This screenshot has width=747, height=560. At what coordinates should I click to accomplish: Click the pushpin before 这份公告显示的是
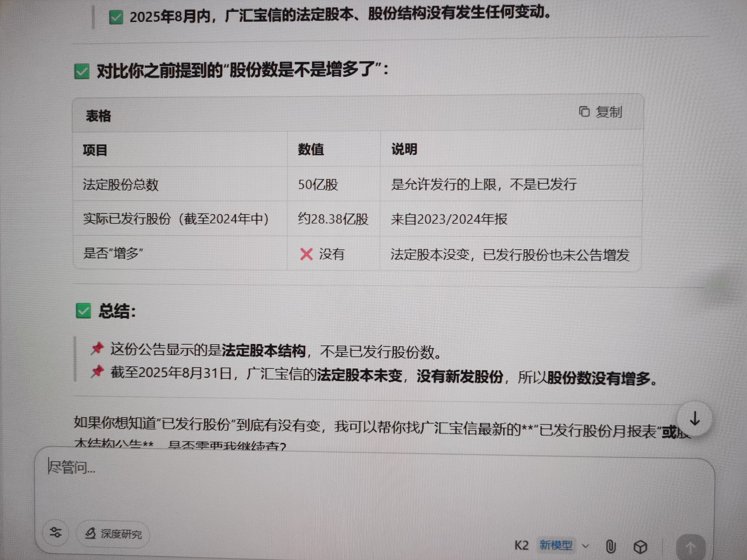coord(97,348)
